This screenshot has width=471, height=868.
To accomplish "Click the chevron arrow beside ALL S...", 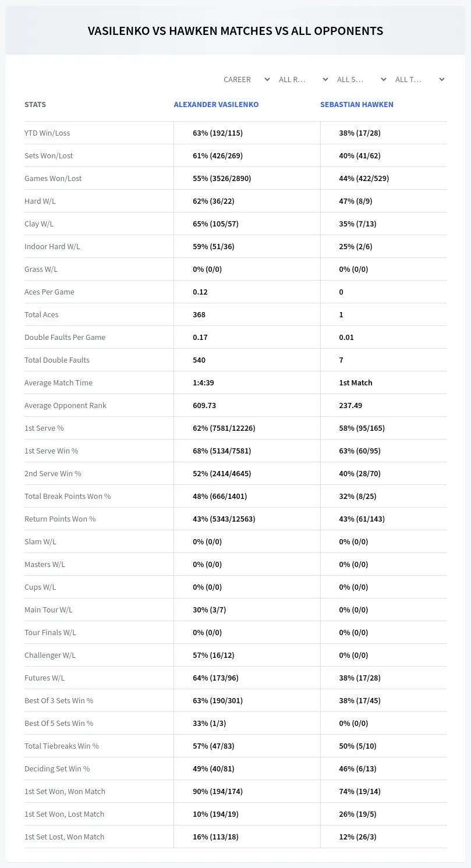I will (384, 79).
